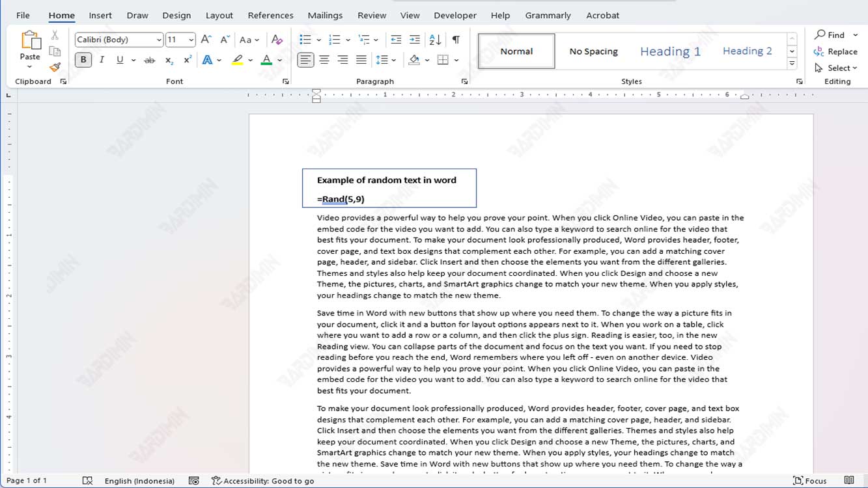Open the File menu

pos(23,15)
